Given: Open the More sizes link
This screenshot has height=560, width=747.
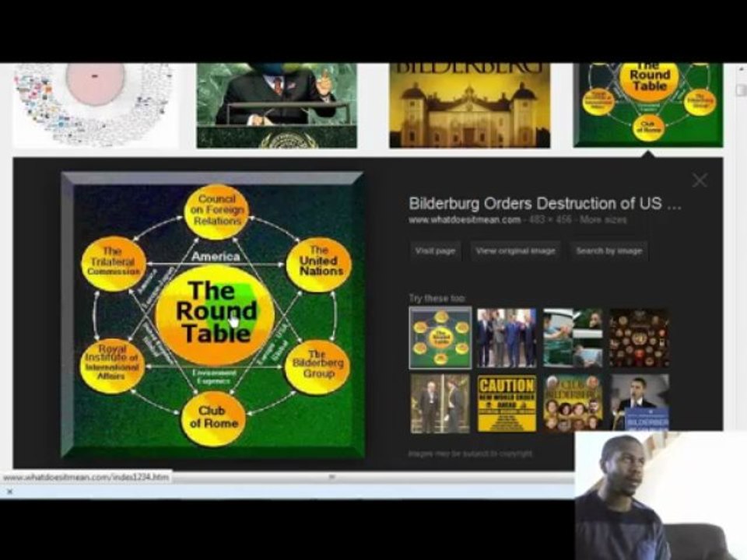Looking at the screenshot, I should tap(603, 220).
